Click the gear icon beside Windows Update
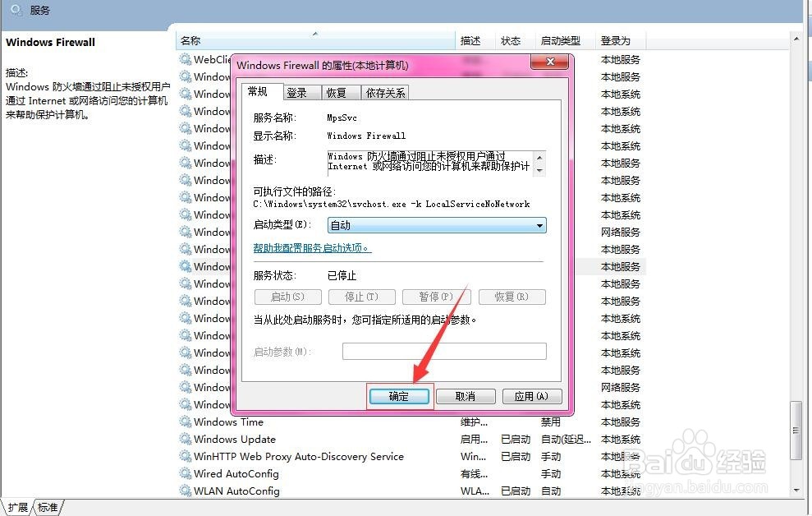The height and width of the screenshot is (516, 812). click(186, 439)
